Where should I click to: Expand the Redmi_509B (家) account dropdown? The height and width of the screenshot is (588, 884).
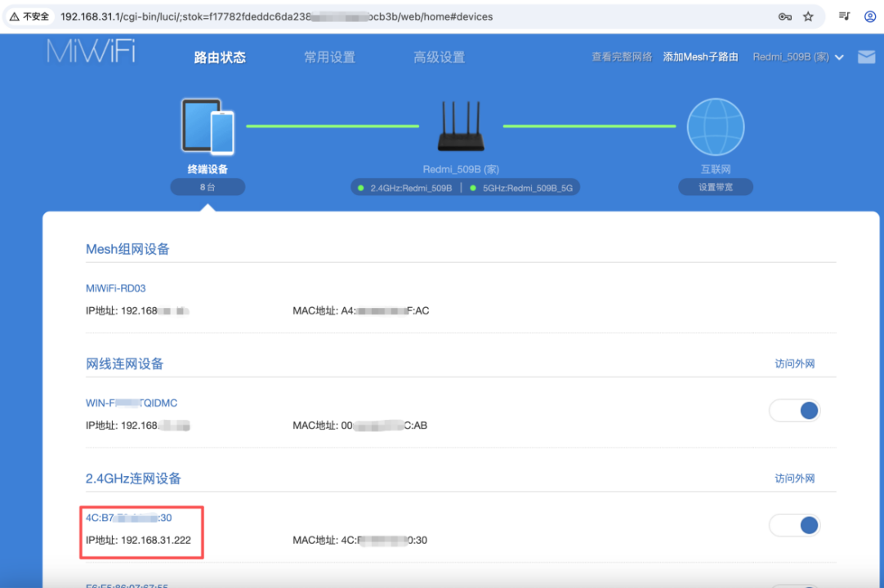(797, 57)
